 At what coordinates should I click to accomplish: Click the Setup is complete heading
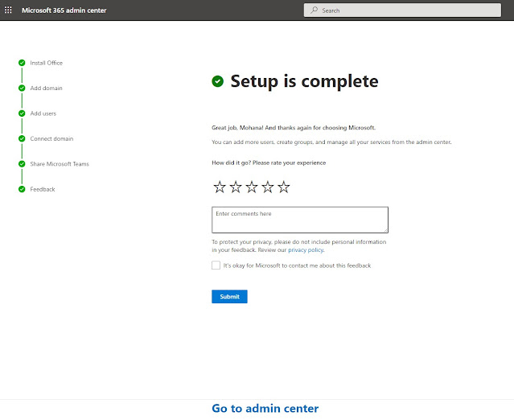[x=305, y=81]
